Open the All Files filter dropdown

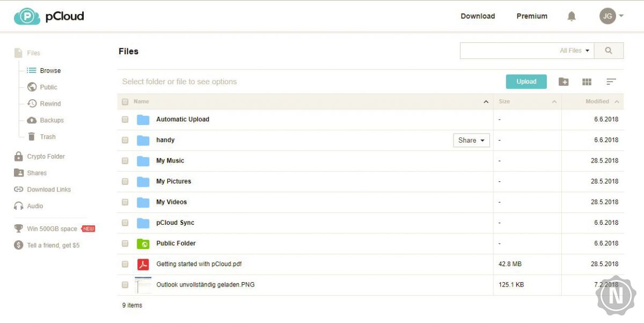click(x=575, y=50)
